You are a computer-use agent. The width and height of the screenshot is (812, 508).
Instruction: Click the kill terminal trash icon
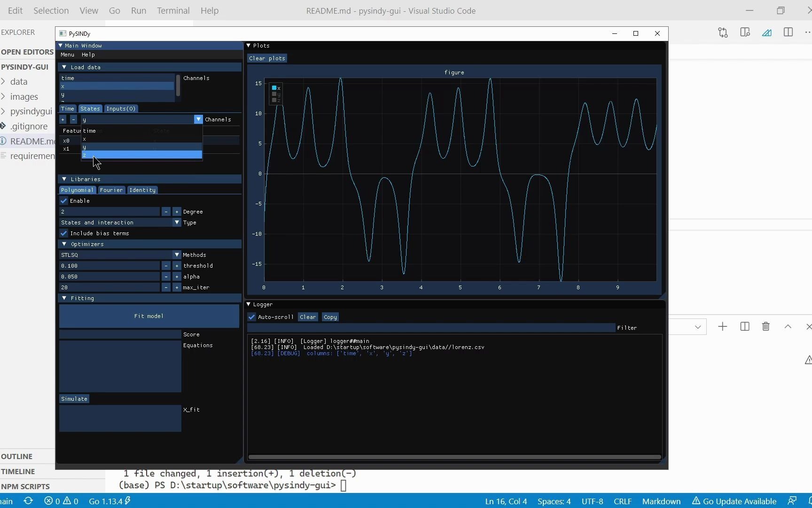[x=765, y=326]
